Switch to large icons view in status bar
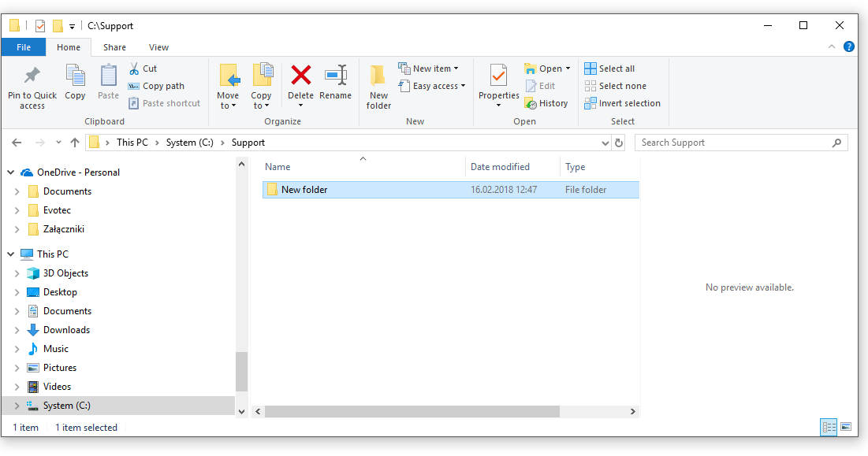Viewport: 868px width, 456px height. tap(846, 427)
